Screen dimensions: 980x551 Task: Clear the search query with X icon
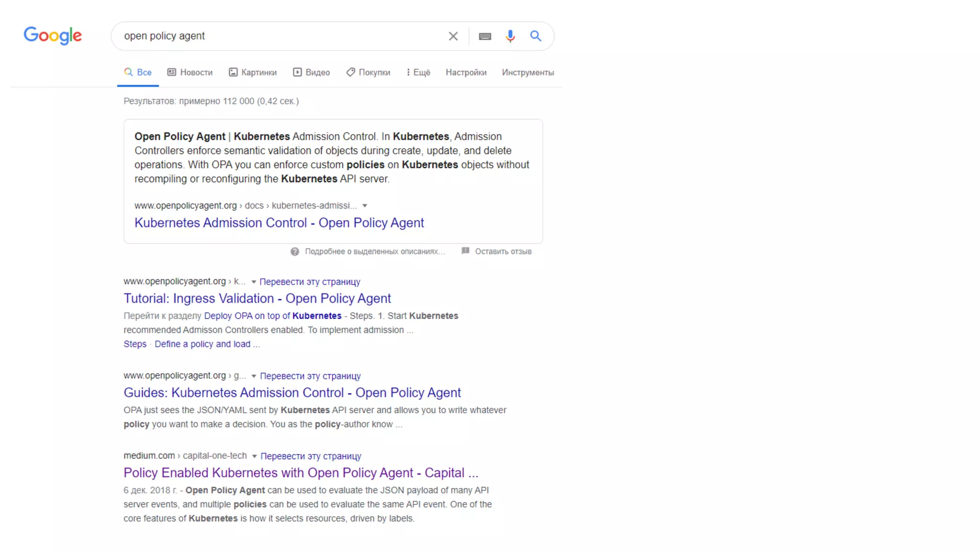click(x=453, y=36)
